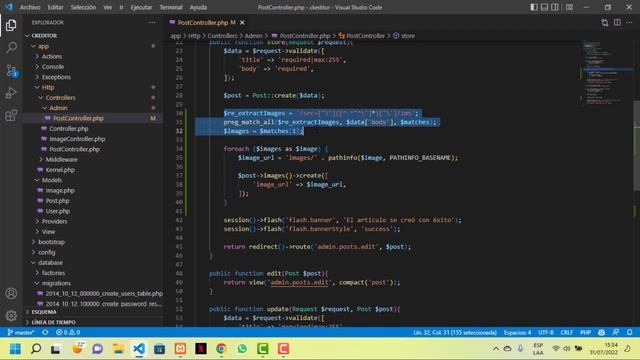Open the Search view in activity bar
640x360 pixels.
click(x=11, y=48)
